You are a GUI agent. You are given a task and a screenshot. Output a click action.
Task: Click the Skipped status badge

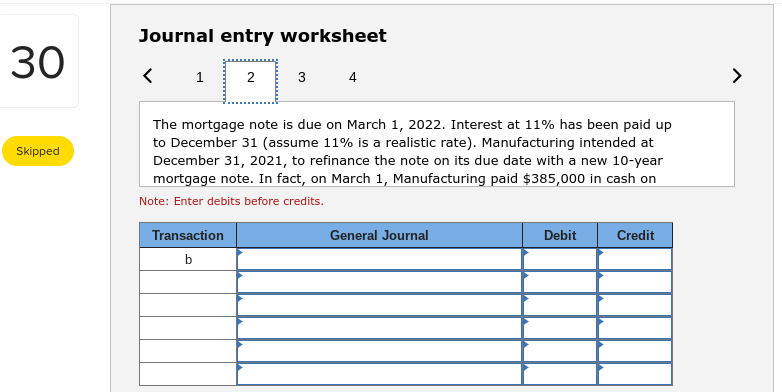point(38,151)
